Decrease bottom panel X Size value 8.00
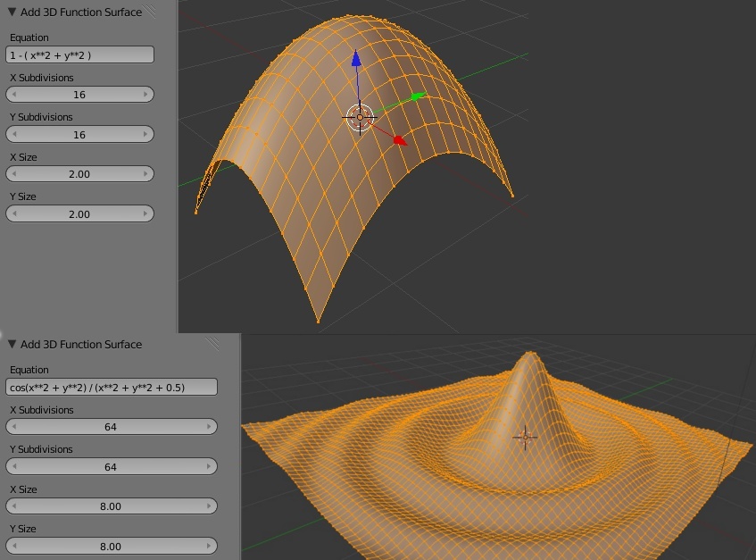 point(14,506)
